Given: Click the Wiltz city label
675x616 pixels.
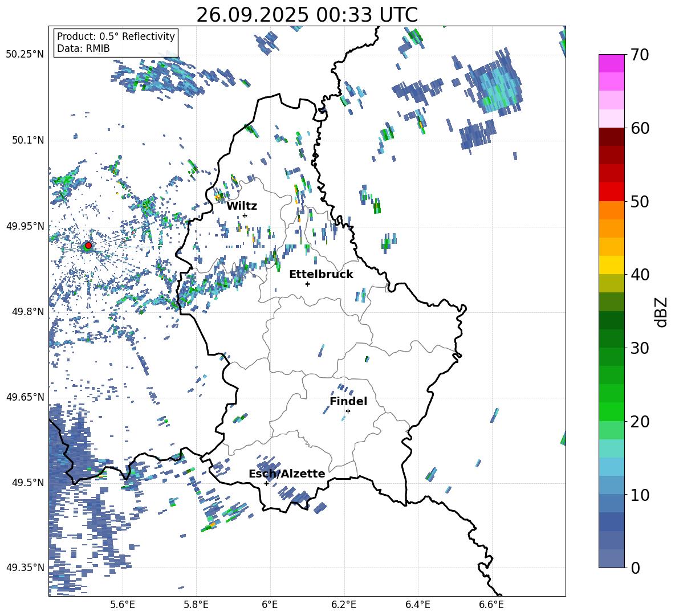Looking at the screenshot, I should pos(242,206).
